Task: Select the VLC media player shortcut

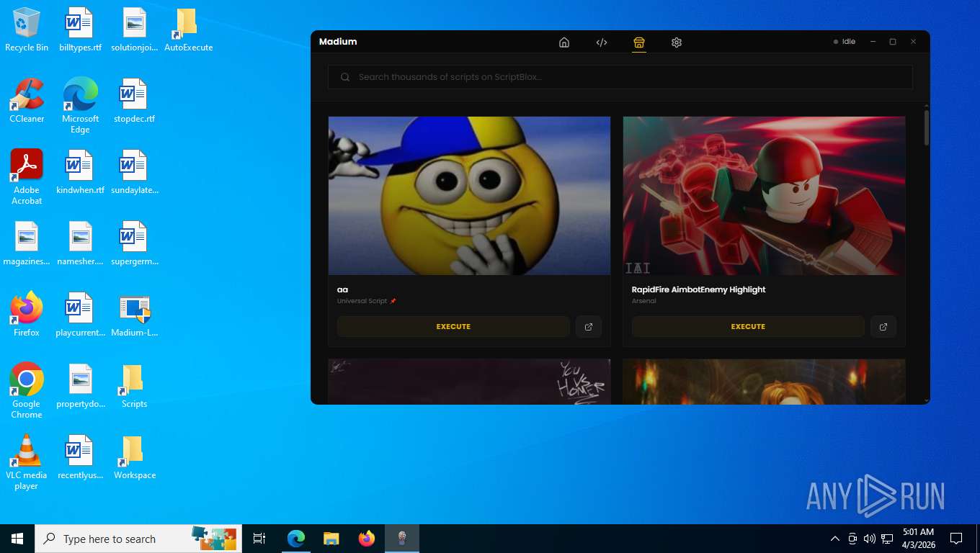Action: click(27, 462)
